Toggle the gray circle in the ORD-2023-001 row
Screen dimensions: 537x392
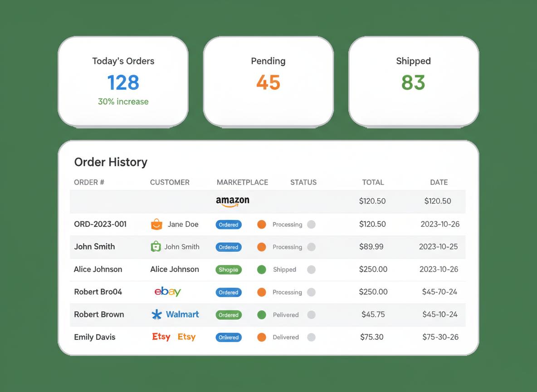(311, 225)
